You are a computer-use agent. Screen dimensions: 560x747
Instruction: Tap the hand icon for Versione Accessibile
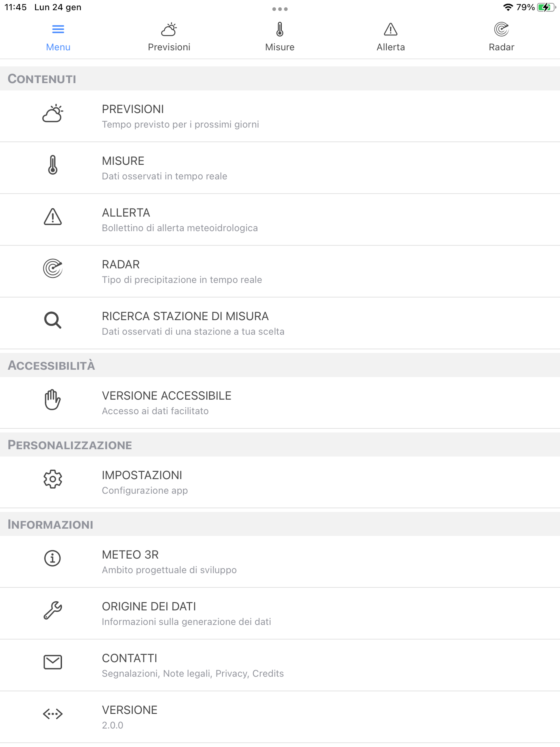pos(53,399)
